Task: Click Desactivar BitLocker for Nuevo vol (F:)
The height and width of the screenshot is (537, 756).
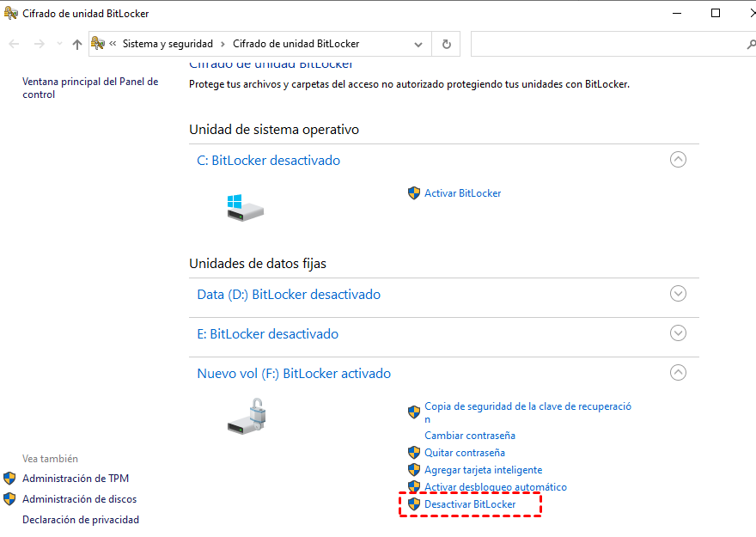Action: [471, 504]
